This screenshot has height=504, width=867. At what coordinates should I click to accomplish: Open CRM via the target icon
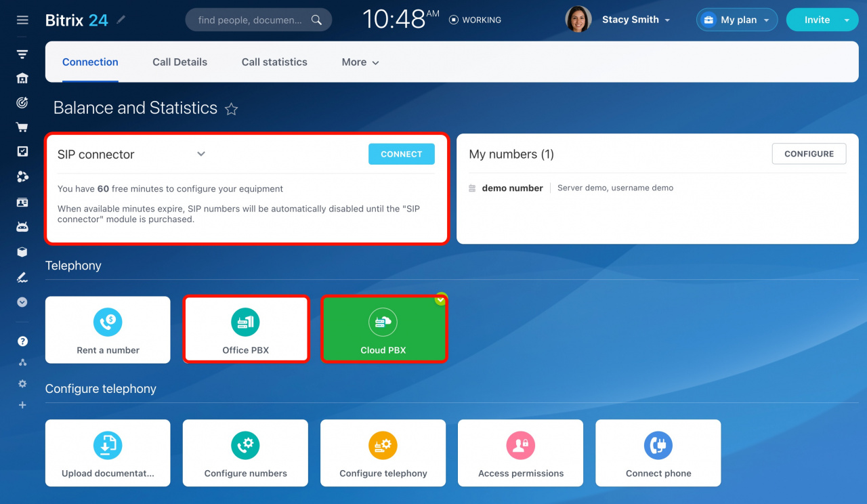(22, 102)
